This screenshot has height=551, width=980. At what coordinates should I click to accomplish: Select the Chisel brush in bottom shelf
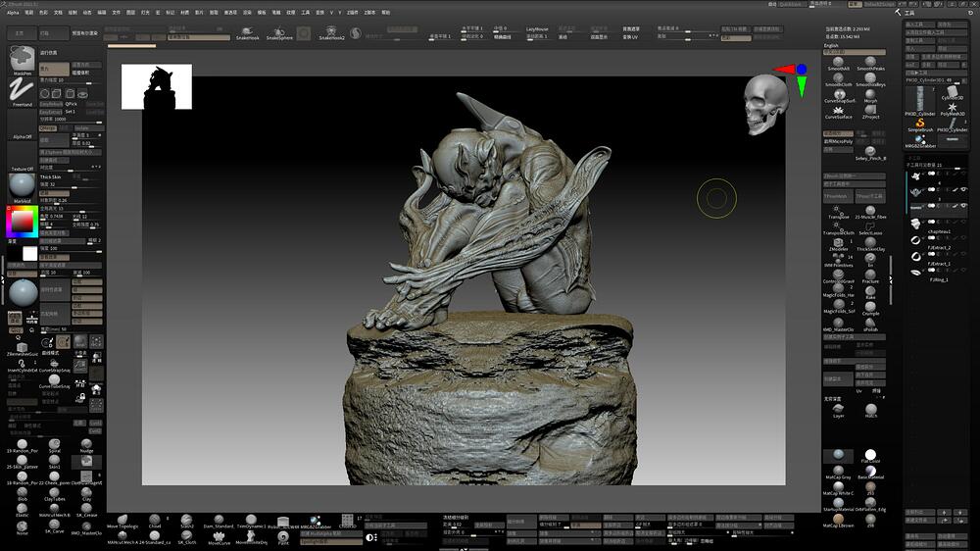click(155, 522)
